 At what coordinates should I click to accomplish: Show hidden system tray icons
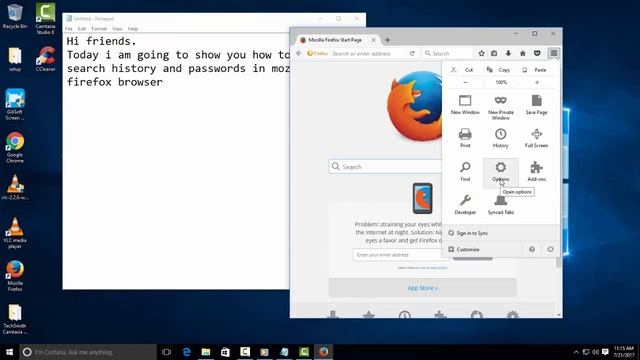(x=576, y=352)
